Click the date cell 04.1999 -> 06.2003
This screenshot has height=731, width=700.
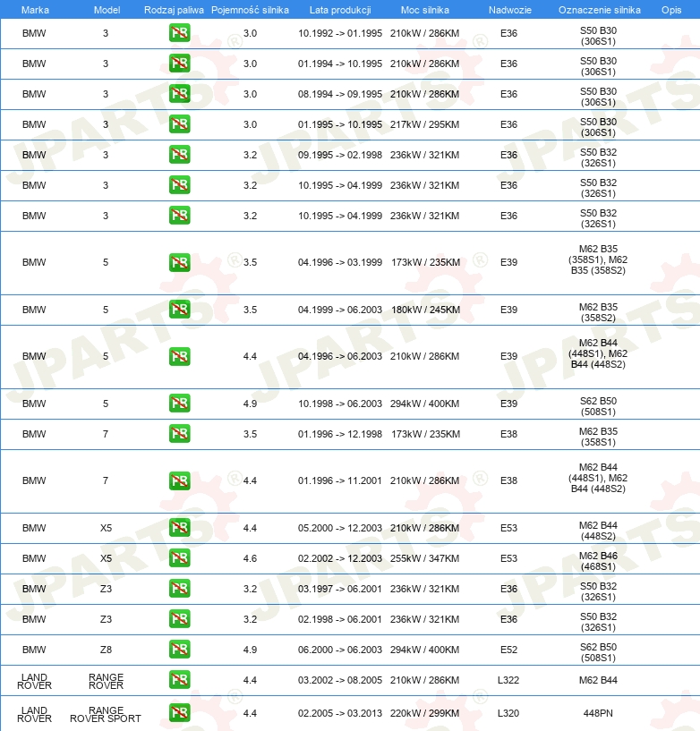pyautogui.click(x=340, y=310)
